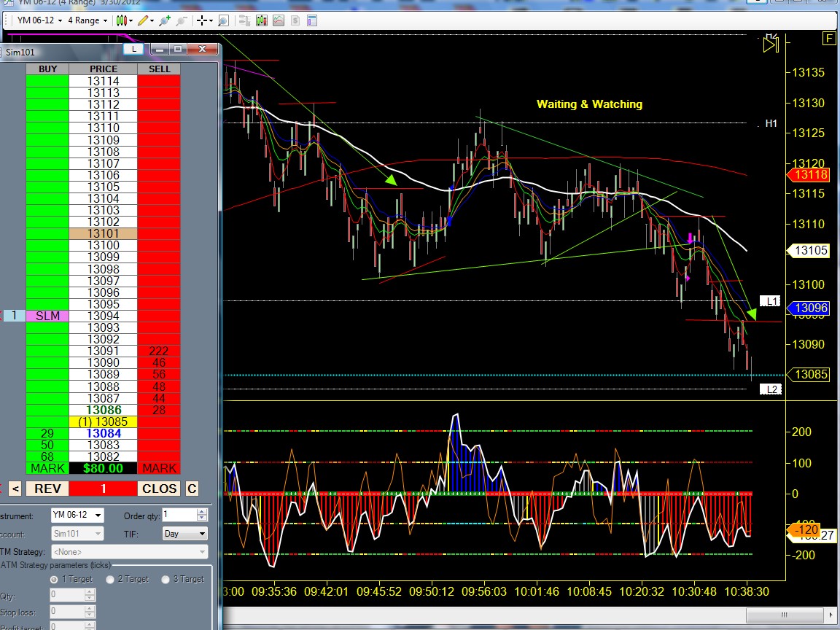Increase Order qty with up arrow
The image size is (840, 630).
[202, 512]
